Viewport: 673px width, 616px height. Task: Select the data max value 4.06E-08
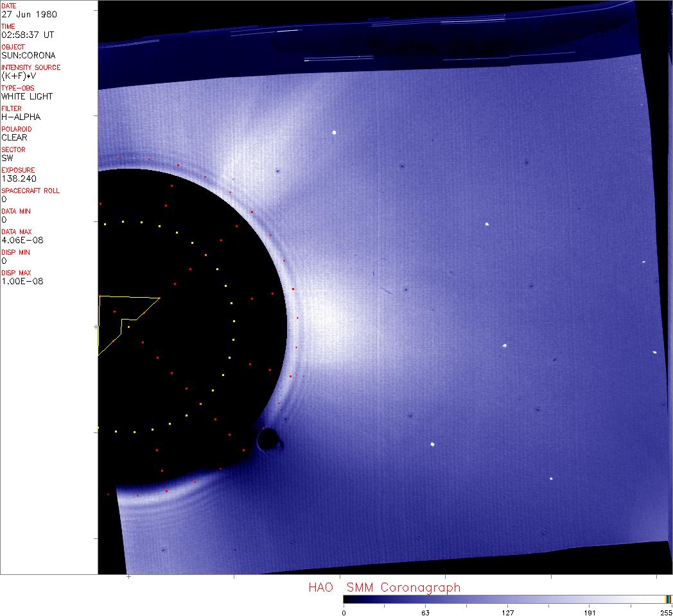[21, 240]
